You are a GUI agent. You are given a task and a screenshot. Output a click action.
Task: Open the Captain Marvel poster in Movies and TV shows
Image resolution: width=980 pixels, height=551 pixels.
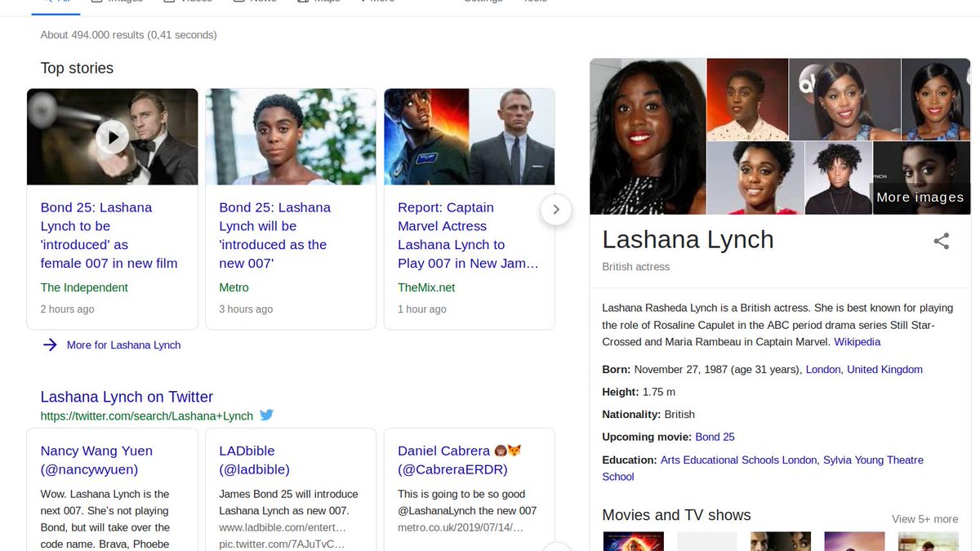pos(633,541)
